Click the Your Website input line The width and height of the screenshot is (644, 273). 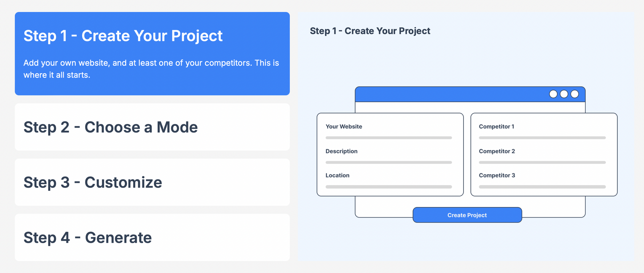pyautogui.click(x=389, y=138)
